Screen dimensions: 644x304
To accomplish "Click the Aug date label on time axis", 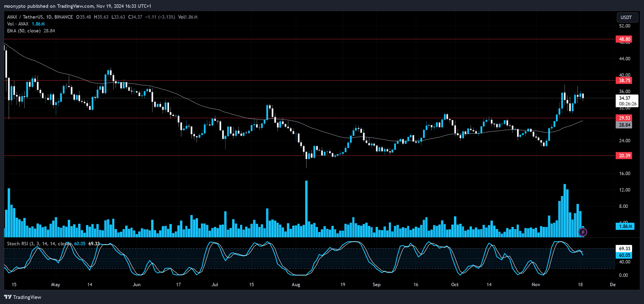I will tap(296, 285).
